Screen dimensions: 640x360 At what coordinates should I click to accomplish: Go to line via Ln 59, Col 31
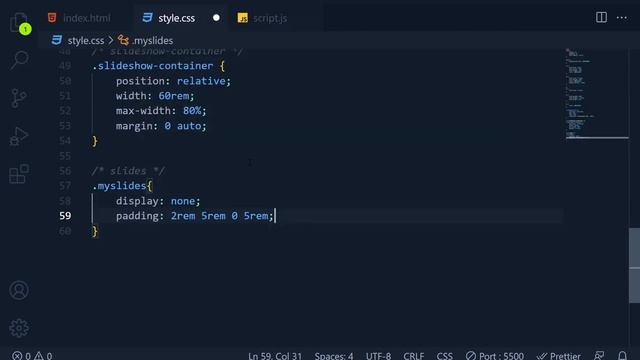tap(275, 356)
